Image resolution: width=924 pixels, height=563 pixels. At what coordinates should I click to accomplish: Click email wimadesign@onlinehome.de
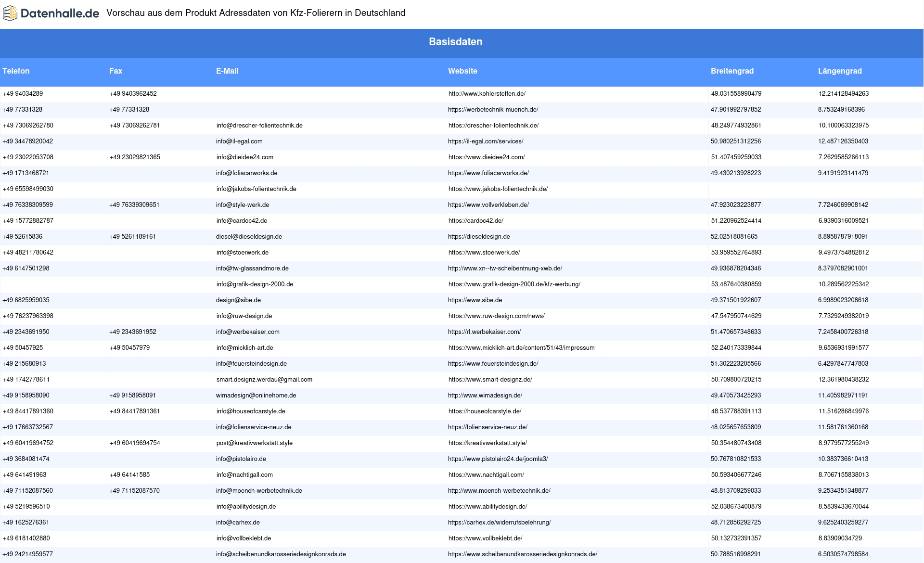(256, 396)
